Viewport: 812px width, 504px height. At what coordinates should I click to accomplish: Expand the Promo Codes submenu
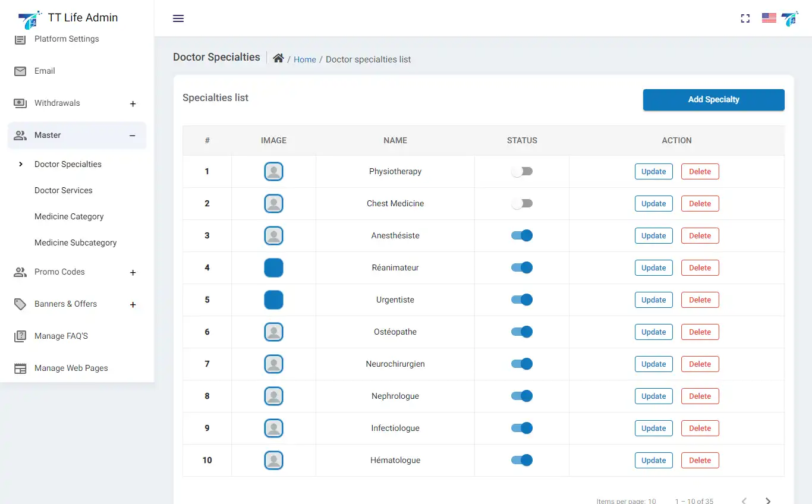[133, 273]
